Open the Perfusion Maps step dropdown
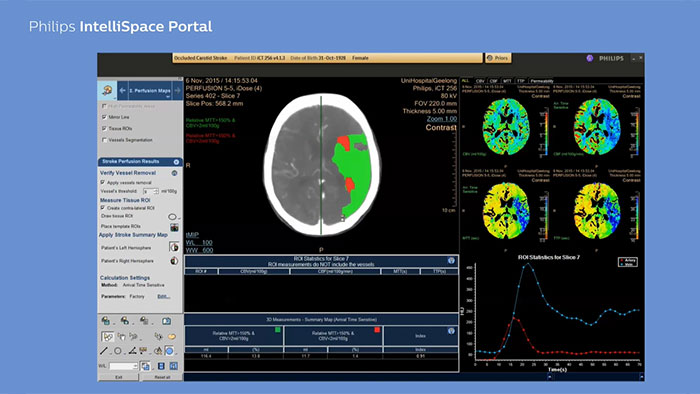 [168, 96]
